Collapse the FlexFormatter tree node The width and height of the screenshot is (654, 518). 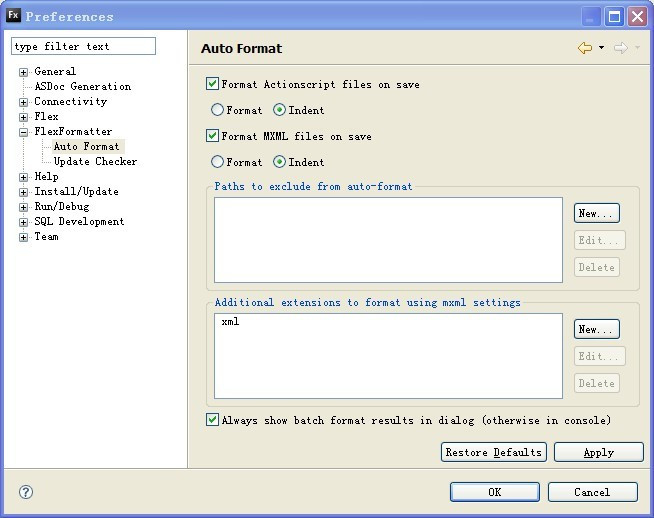point(24,132)
